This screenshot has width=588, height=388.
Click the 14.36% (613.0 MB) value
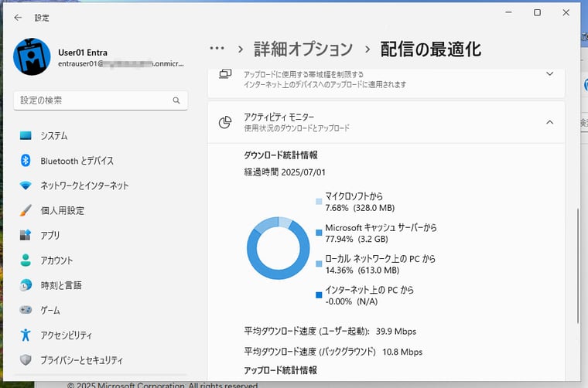tap(362, 270)
